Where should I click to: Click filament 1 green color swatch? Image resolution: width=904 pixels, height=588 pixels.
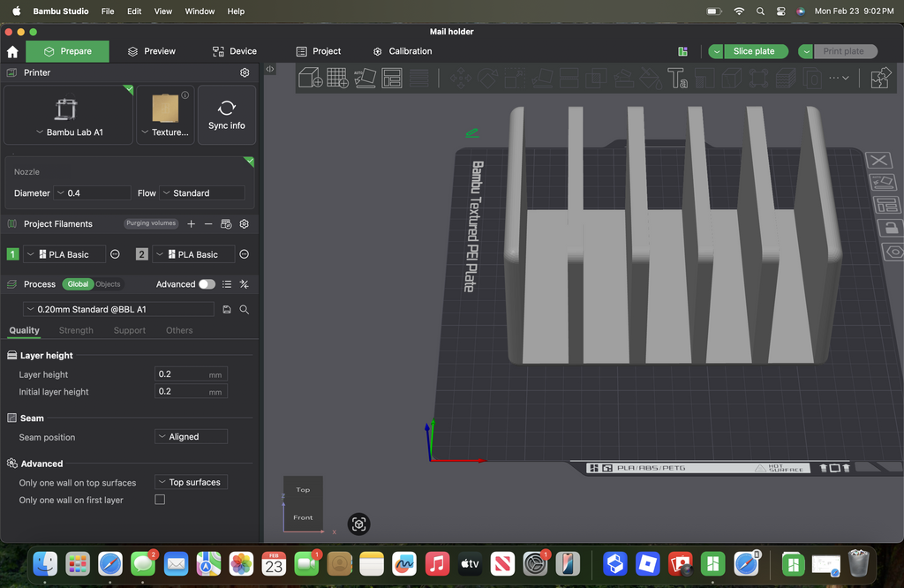(12, 254)
